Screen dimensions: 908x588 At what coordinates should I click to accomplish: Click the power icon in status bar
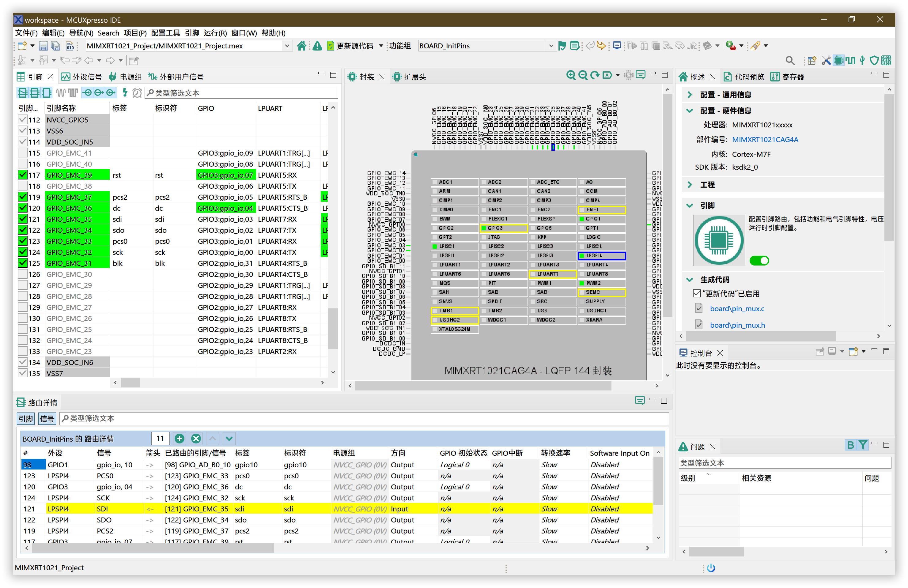711,568
